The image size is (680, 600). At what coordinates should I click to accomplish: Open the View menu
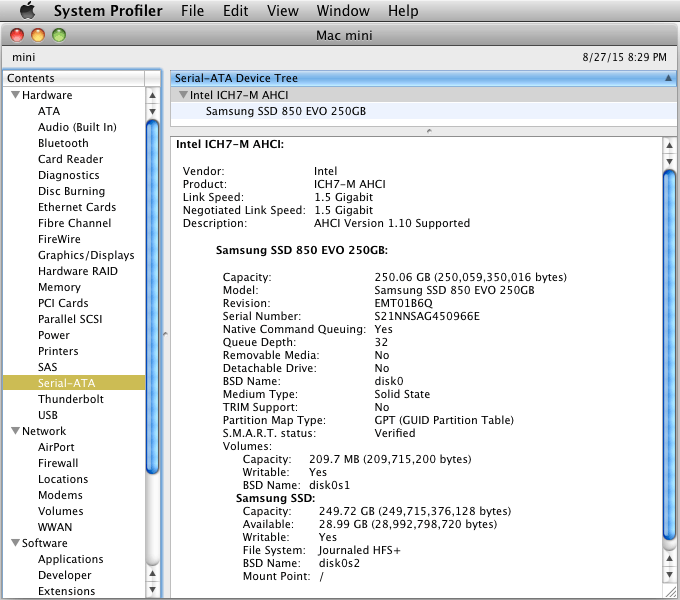283,10
